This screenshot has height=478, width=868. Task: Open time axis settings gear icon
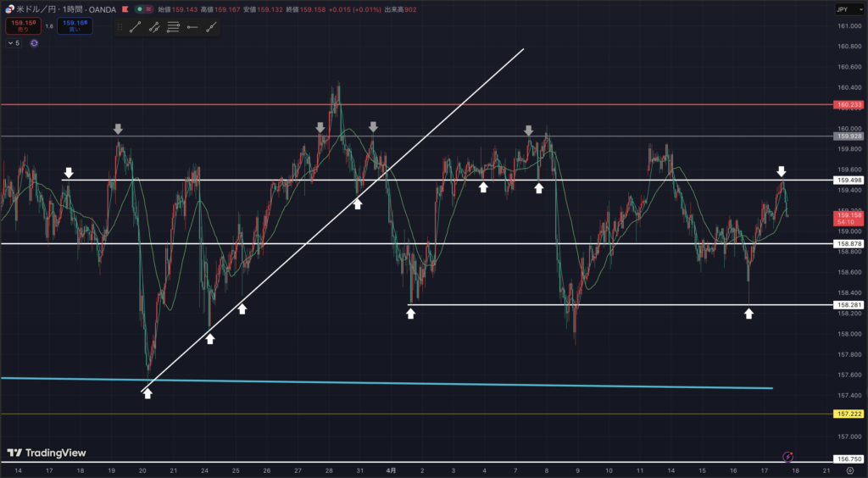(849, 470)
